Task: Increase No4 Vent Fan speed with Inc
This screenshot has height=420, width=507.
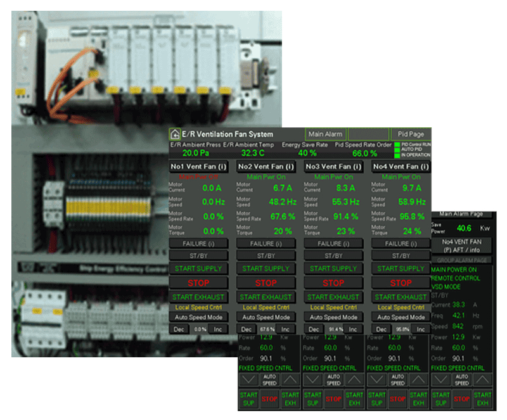Action: [421, 329]
